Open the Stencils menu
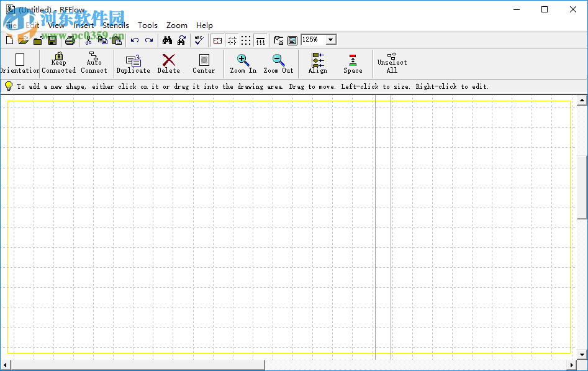 point(115,25)
